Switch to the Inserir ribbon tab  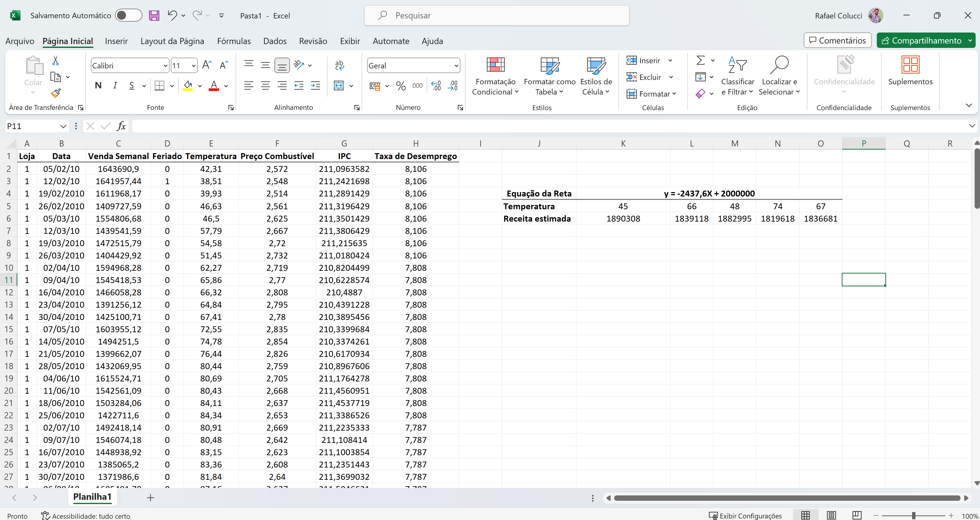tap(116, 41)
